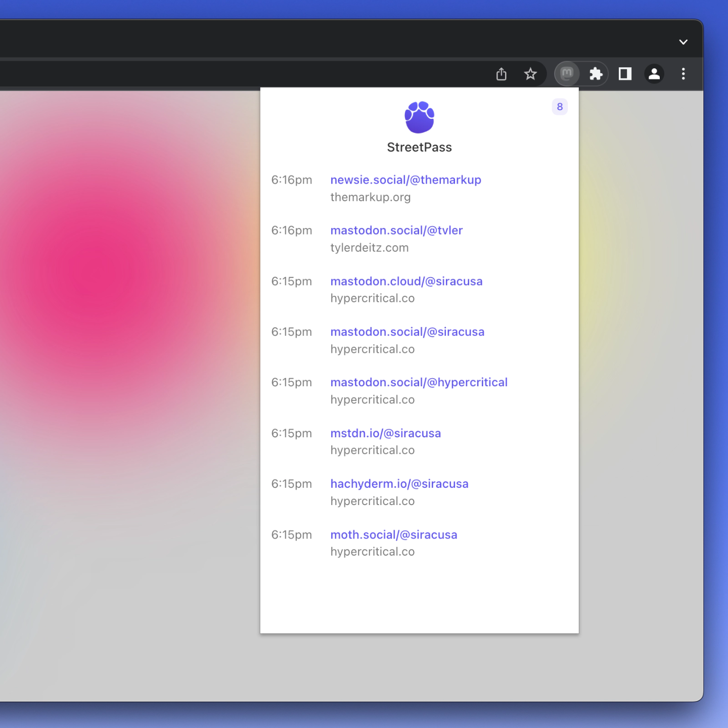Visit hachyderm.io/@siracusa link
The height and width of the screenshot is (728, 728).
[399, 484]
